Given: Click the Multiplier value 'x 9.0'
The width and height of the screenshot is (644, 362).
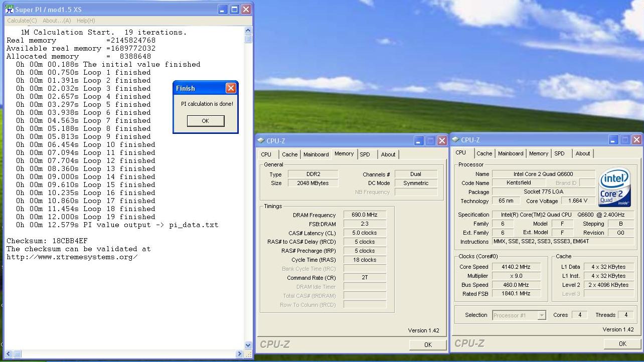Looking at the screenshot, I should point(516,276).
